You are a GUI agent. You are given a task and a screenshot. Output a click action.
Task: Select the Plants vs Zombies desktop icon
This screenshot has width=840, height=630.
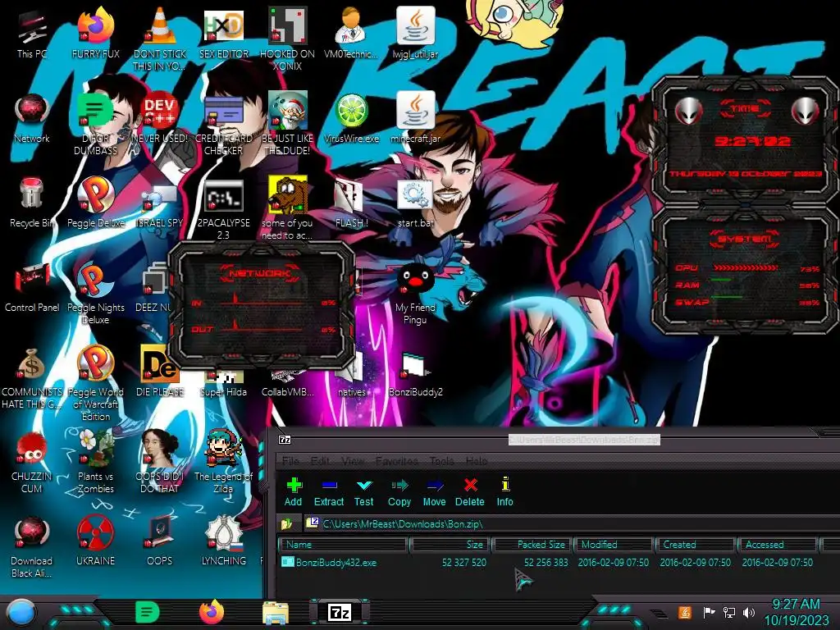[x=95, y=462]
